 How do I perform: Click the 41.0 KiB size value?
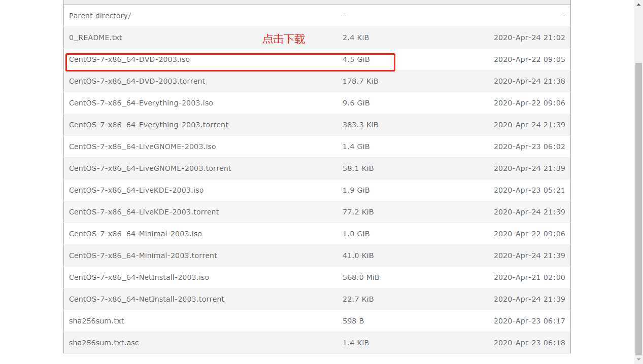[358, 256]
